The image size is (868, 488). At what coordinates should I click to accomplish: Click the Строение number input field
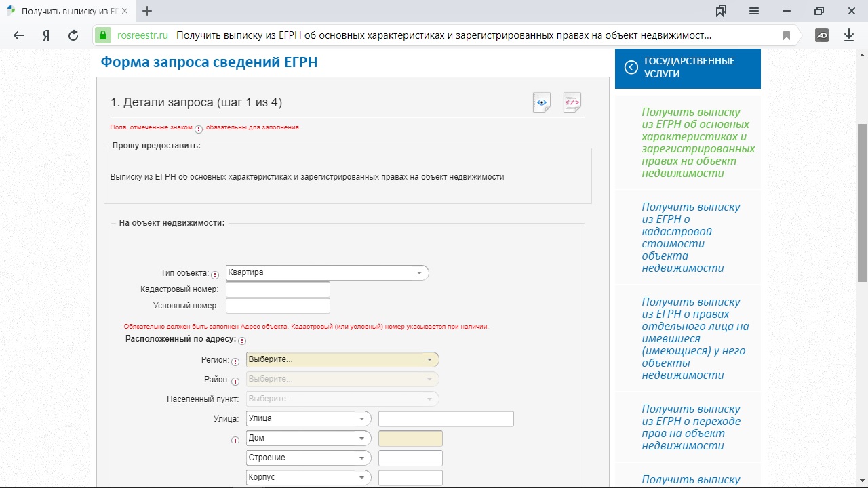[410, 458]
